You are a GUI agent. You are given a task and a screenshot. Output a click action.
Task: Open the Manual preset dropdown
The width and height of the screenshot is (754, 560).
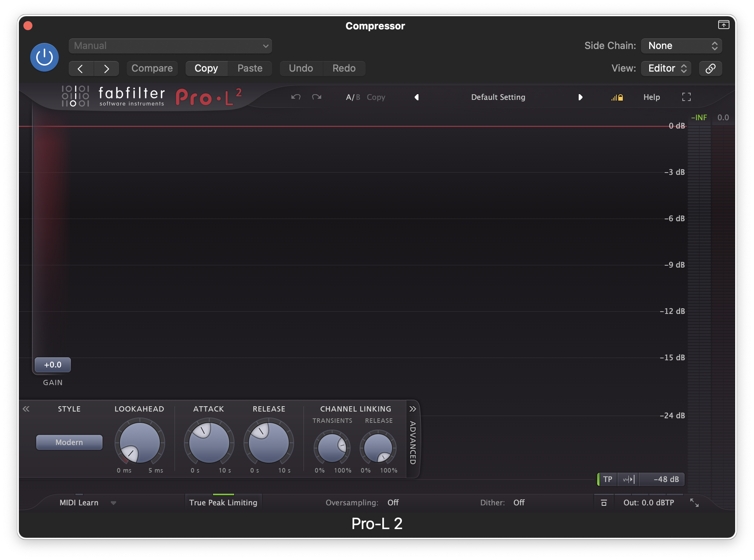pyautogui.click(x=170, y=46)
